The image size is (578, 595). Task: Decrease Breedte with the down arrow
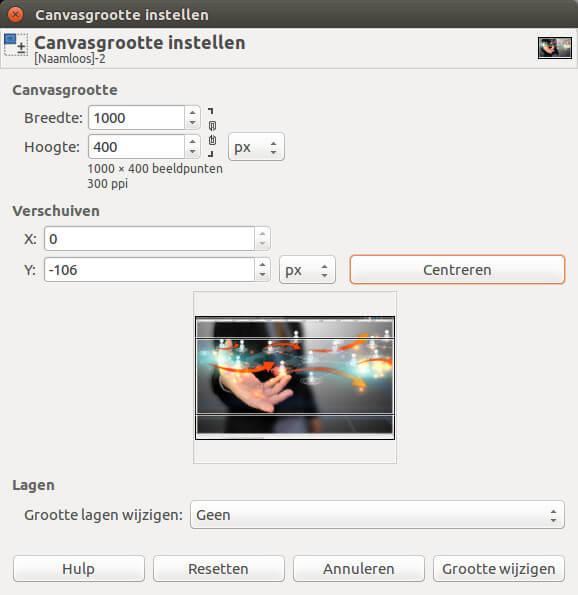click(192, 123)
